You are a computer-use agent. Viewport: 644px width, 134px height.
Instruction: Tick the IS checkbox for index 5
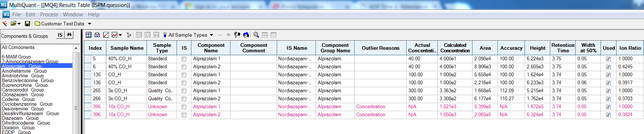(184, 59)
